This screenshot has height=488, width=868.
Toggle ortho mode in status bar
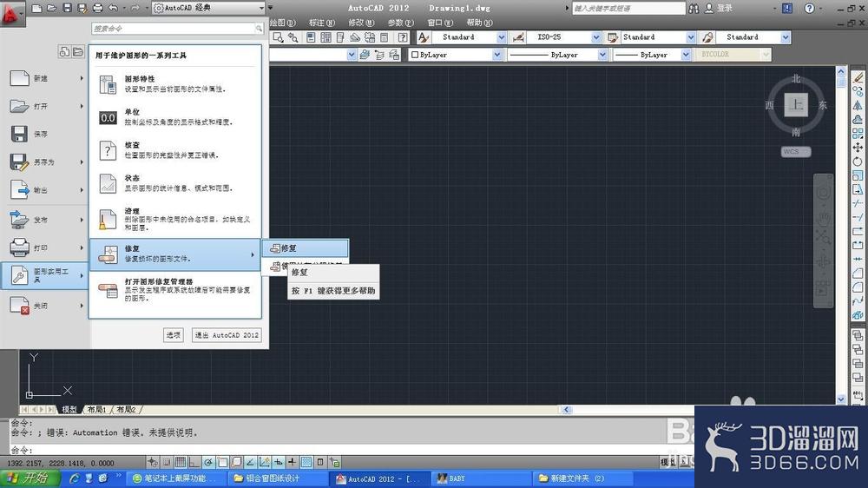tap(194, 462)
